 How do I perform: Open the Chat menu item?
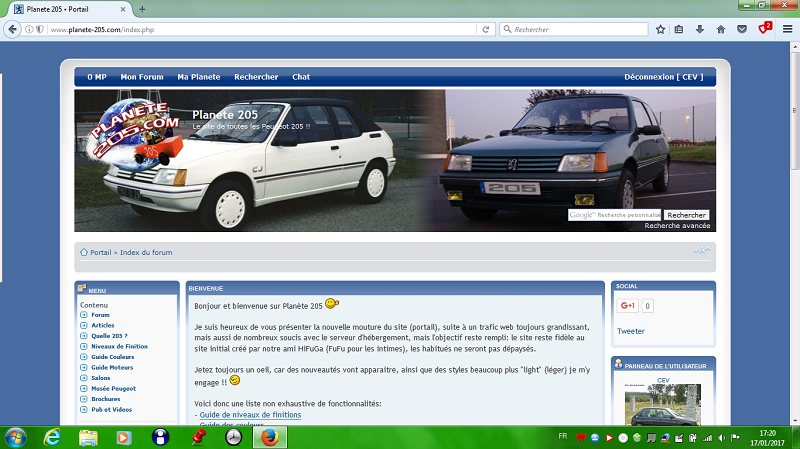pos(301,77)
